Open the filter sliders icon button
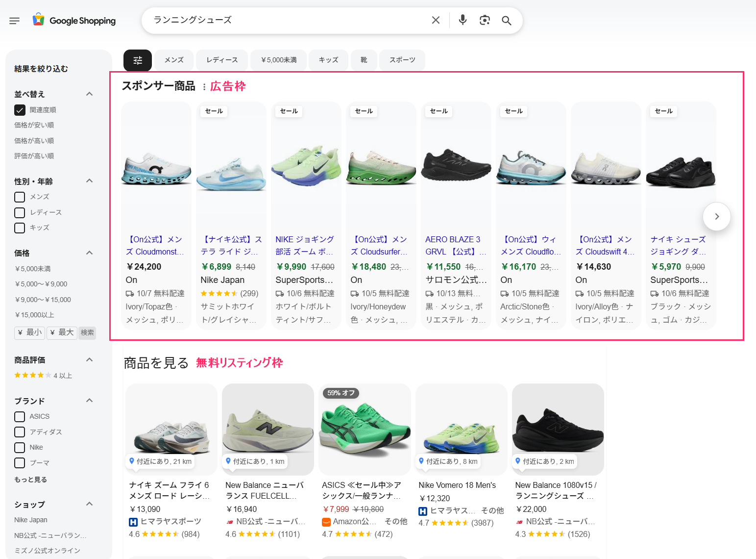The width and height of the screenshot is (756, 559). 138,60
